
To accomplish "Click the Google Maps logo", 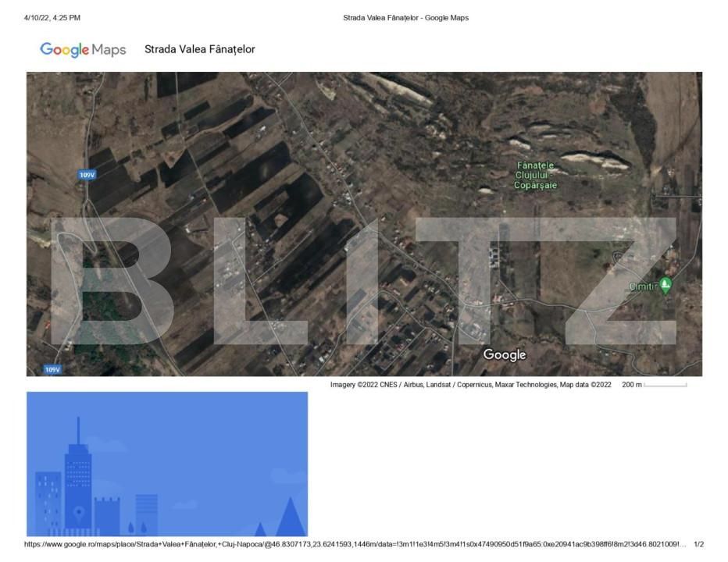I will click(x=83, y=50).
